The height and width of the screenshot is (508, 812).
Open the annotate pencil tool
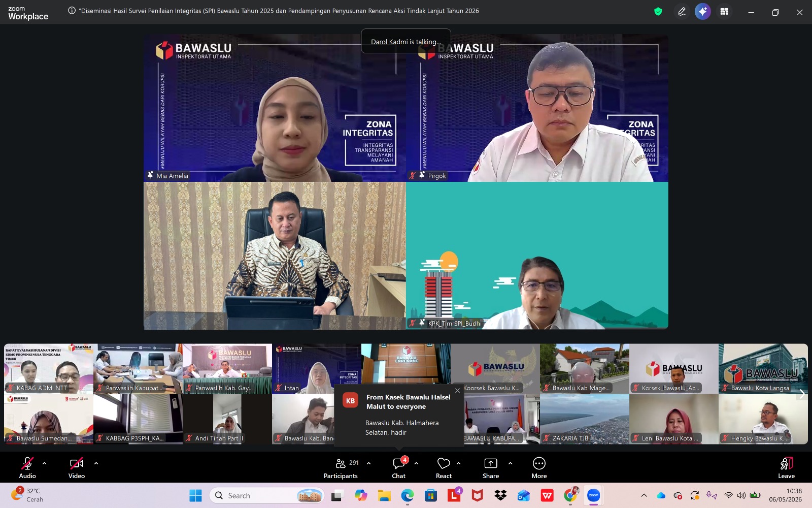pyautogui.click(x=682, y=12)
